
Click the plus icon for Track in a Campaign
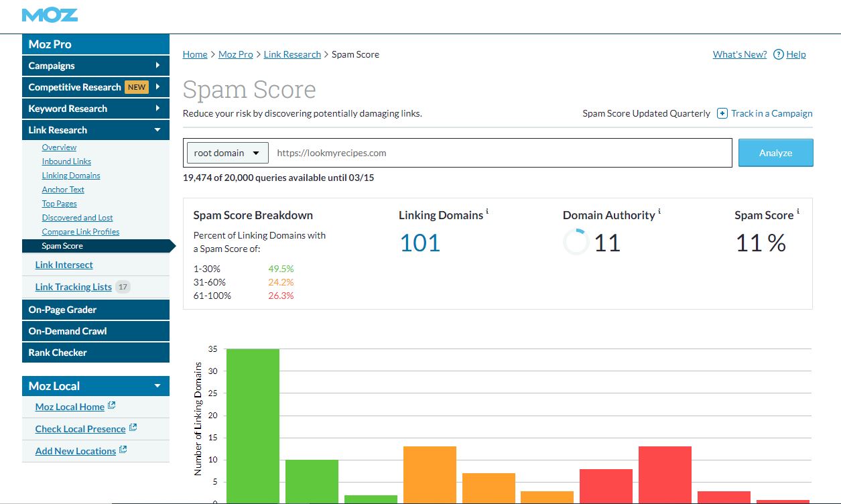pos(722,113)
